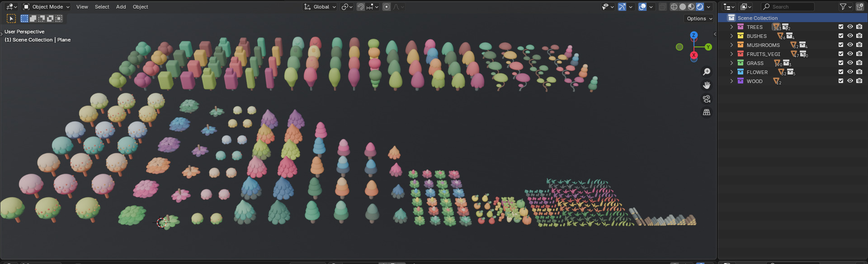The image size is (868, 264).
Task: Open the snapping options dropdown
Action: (372, 7)
